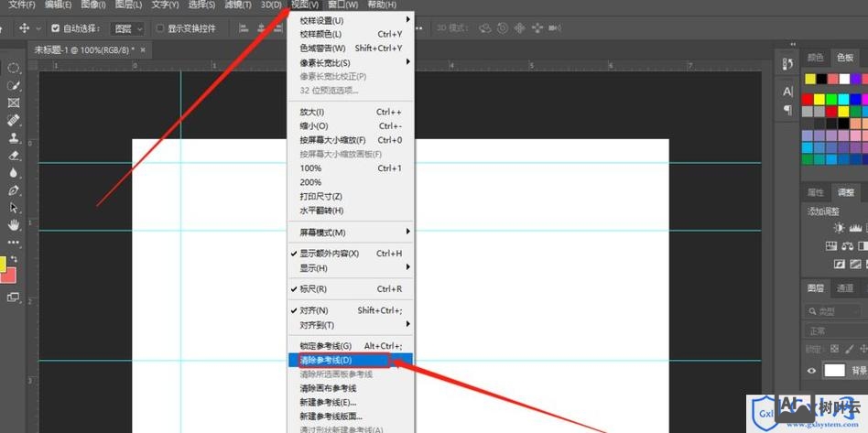Click the pink background color swatch
The height and width of the screenshot is (433, 868).
(x=8, y=276)
